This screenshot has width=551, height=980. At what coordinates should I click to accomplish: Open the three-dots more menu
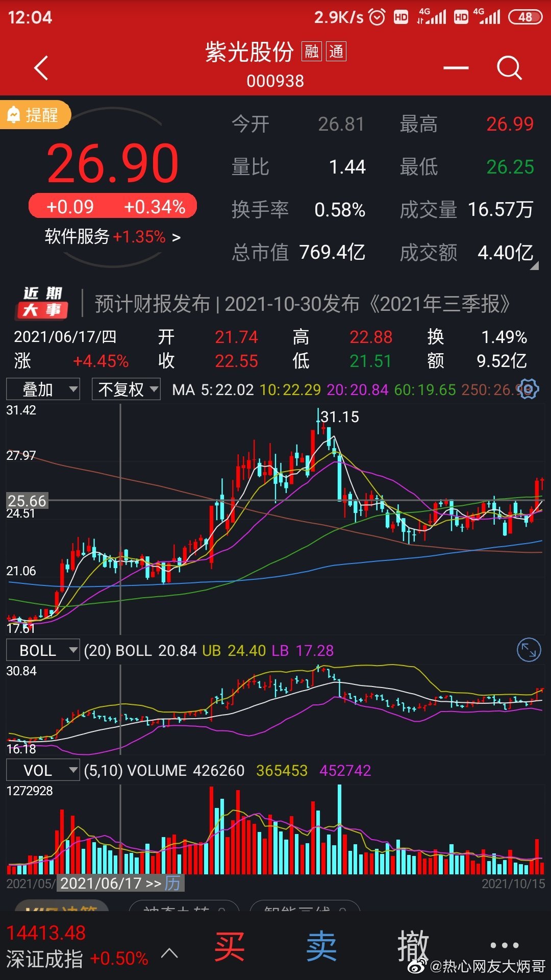[x=504, y=945]
